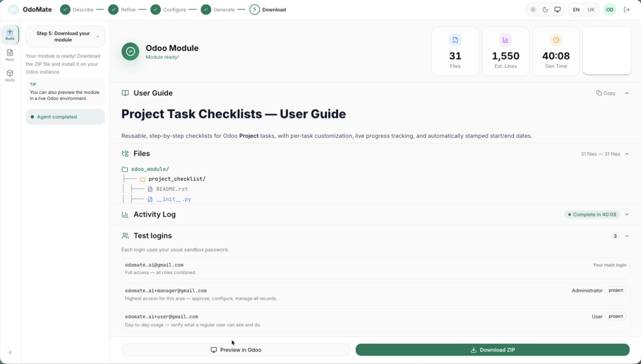Click the Files tree icon
This screenshot has width=641, height=364.
pos(125,154)
